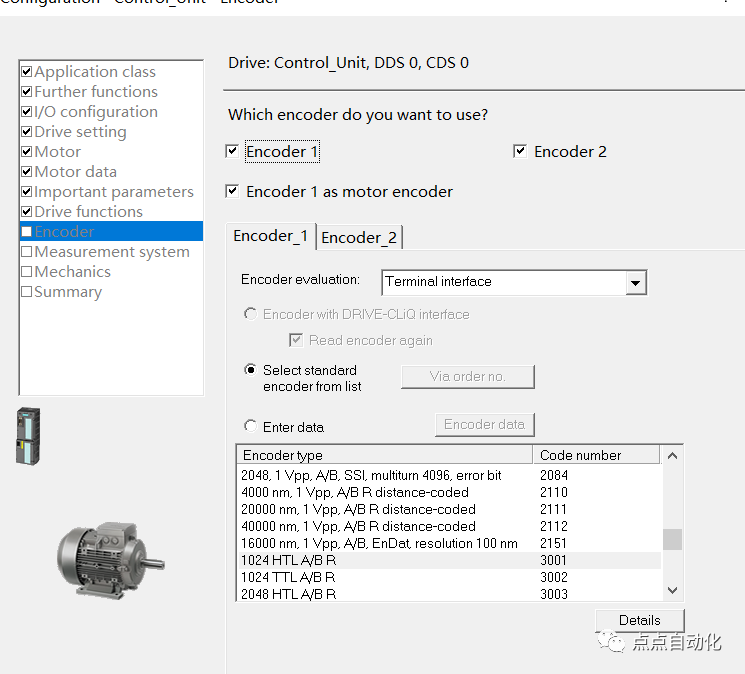Click code number 3001 cell
Screen dimensions: 745x674
554,560
